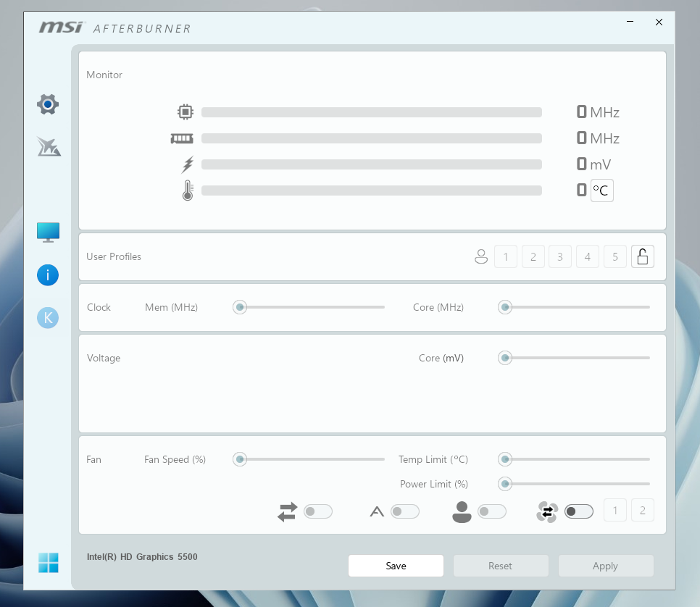Launch the OC Scanner icon in sidebar

pos(49,147)
